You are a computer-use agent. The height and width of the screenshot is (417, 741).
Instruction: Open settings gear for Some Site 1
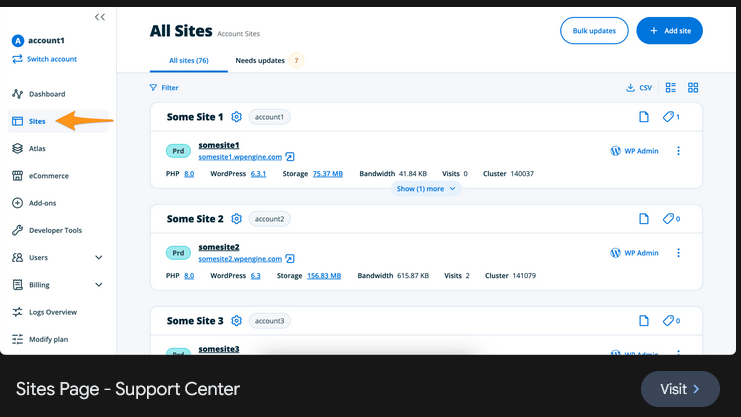tap(236, 117)
